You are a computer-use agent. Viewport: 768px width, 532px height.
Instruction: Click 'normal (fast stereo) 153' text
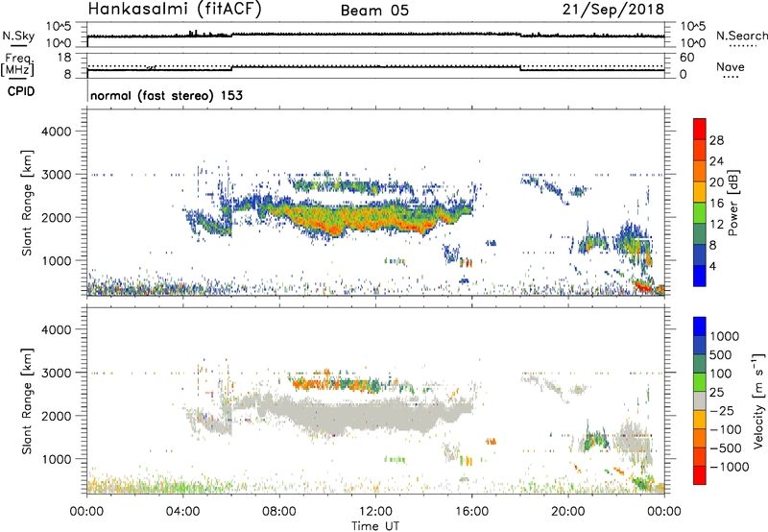(x=166, y=96)
